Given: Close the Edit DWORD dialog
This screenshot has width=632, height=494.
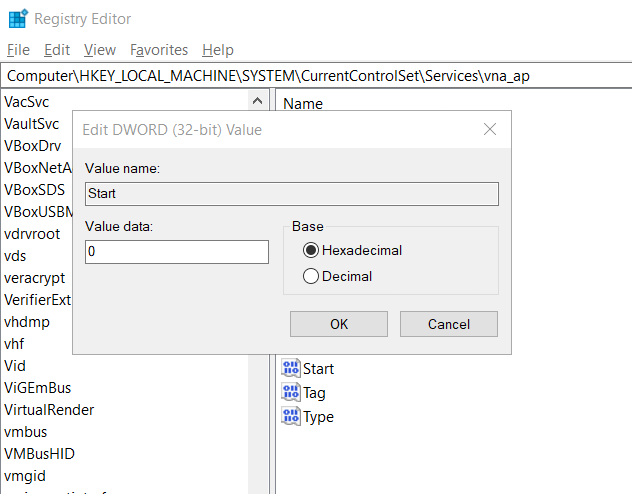Looking at the screenshot, I should (x=490, y=129).
